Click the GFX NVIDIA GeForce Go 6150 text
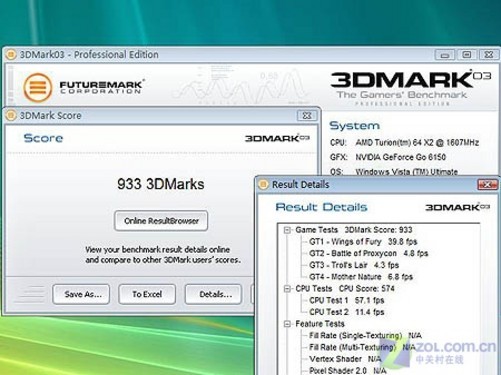 click(388, 157)
